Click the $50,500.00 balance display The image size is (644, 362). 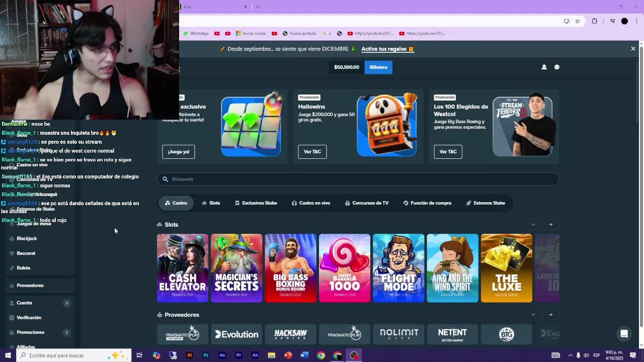coord(347,67)
